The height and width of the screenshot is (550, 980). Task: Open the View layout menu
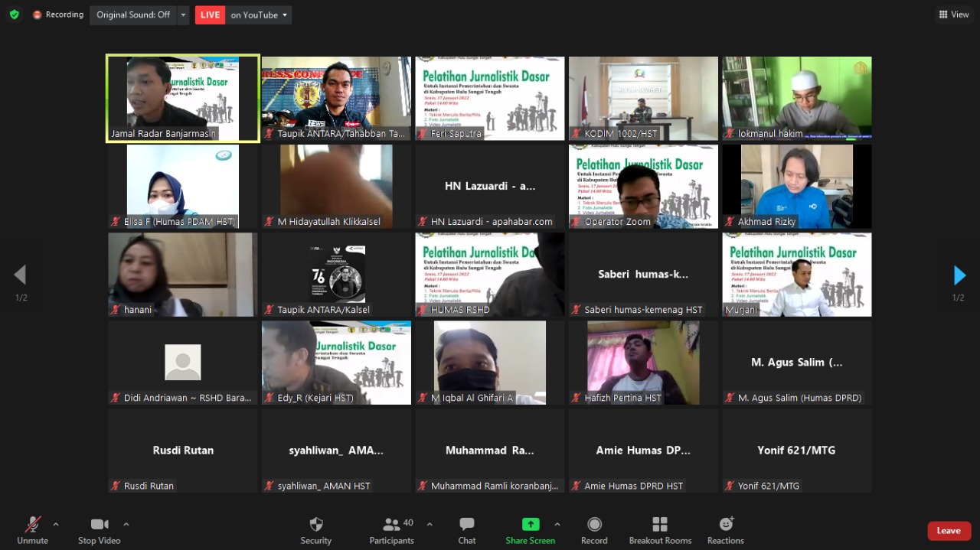tap(953, 15)
